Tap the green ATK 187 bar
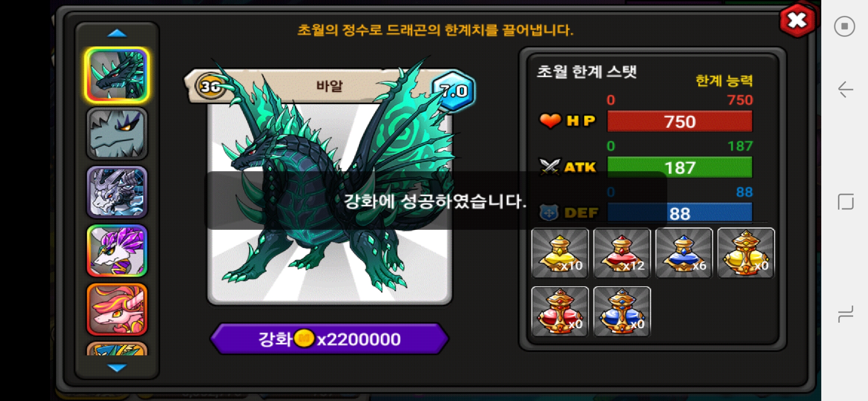The width and height of the screenshot is (868, 401). pyautogui.click(x=680, y=167)
